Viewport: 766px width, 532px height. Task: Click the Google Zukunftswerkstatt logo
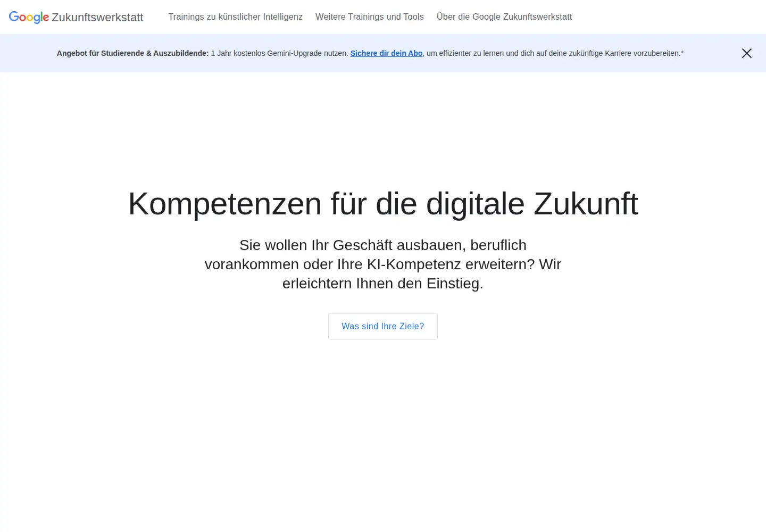tap(76, 17)
